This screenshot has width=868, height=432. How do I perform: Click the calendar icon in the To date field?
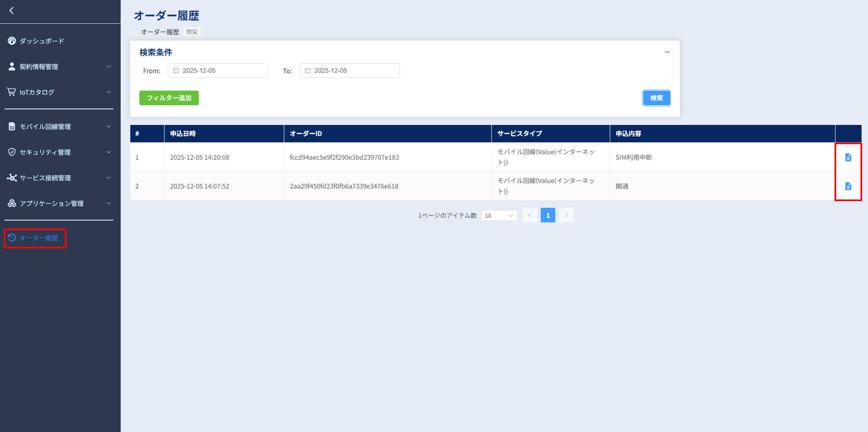pyautogui.click(x=307, y=71)
